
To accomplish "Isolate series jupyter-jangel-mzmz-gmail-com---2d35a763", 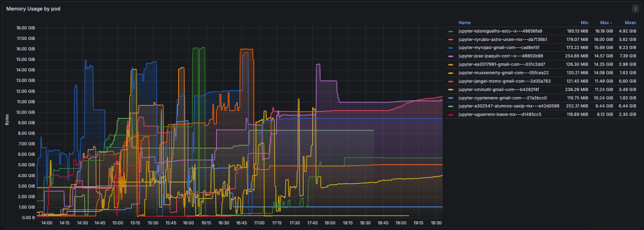I will pyautogui.click(x=504, y=81).
